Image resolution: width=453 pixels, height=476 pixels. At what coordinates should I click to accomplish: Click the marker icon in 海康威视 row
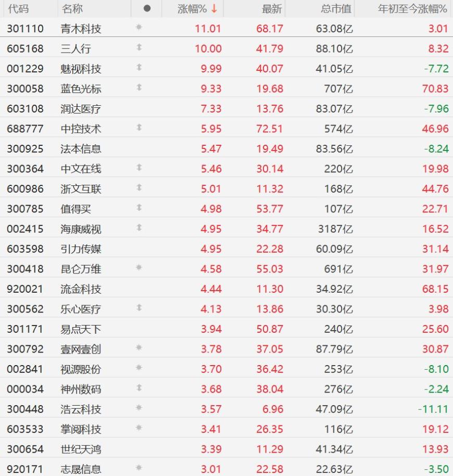tap(139, 228)
